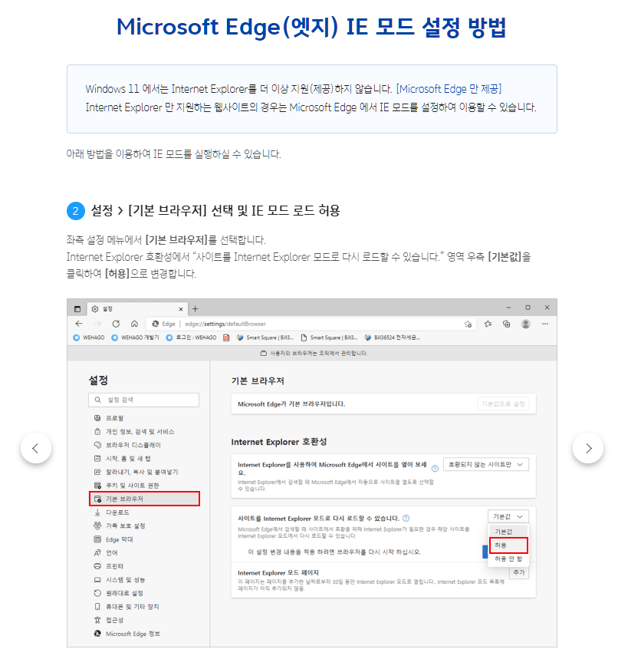Image resolution: width=641 pixels, height=672 pixels.
Task: Open the Bill36524 전자세금 bookmark
Action: point(392,338)
